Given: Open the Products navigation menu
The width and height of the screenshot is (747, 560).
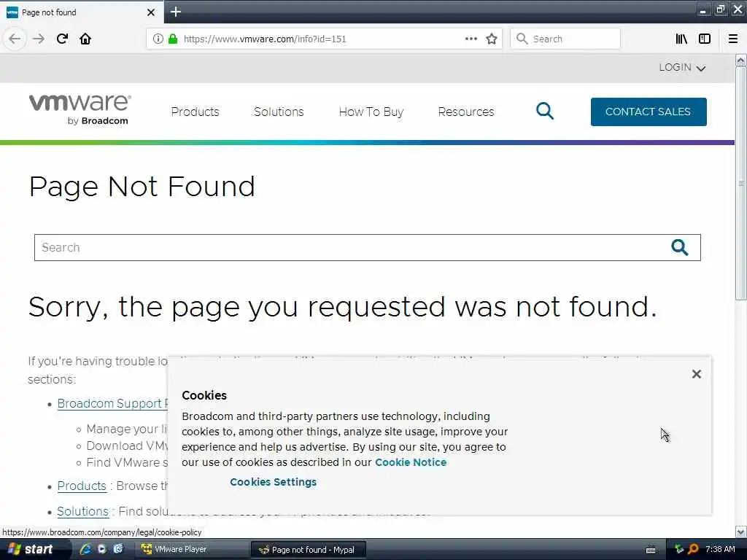Looking at the screenshot, I should [196, 112].
